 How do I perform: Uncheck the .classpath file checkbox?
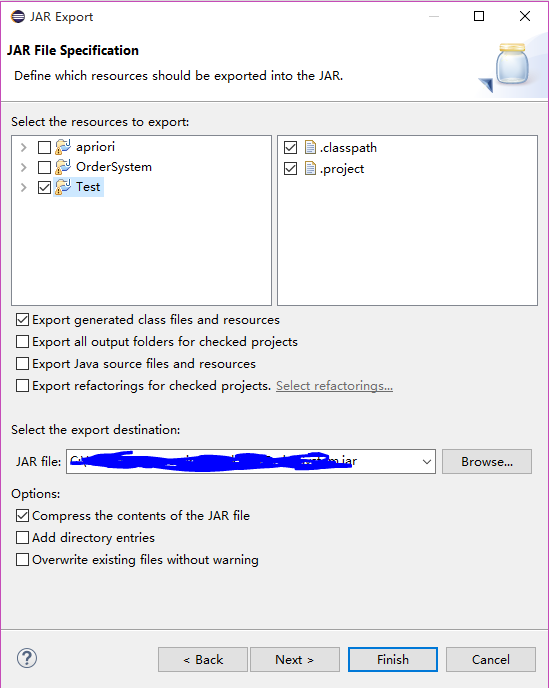[x=291, y=147]
